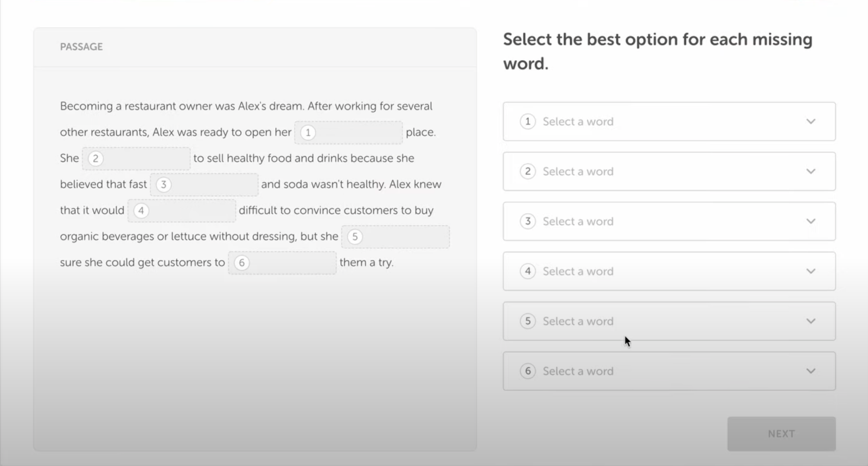The height and width of the screenshot is (466, 868).
Task: Click circled number 5 on right-side word selector
Action: (x=527, y=321)
